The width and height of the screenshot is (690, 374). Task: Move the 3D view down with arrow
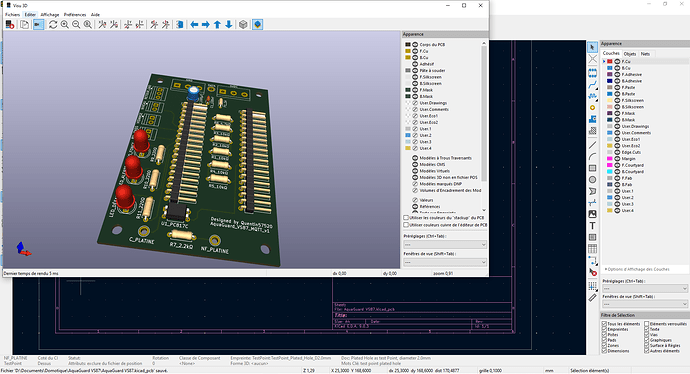pos(228,25)
